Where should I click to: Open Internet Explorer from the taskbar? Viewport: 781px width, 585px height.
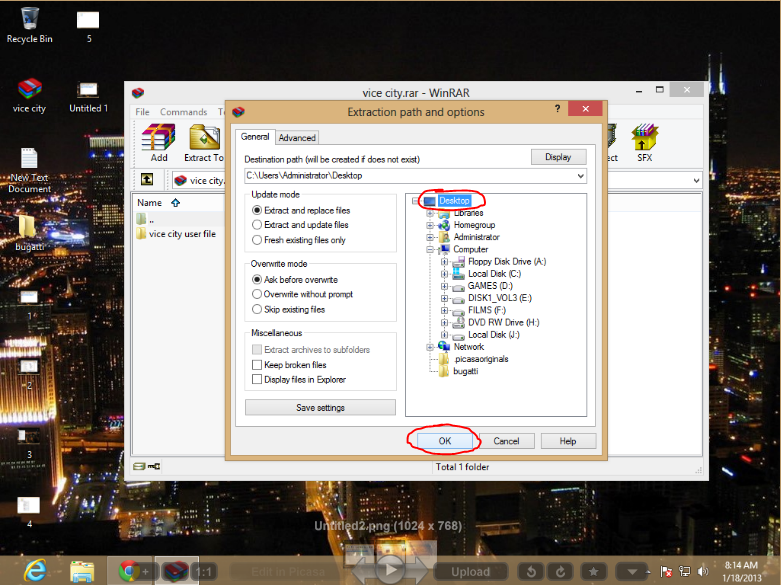tap(36, 571)
